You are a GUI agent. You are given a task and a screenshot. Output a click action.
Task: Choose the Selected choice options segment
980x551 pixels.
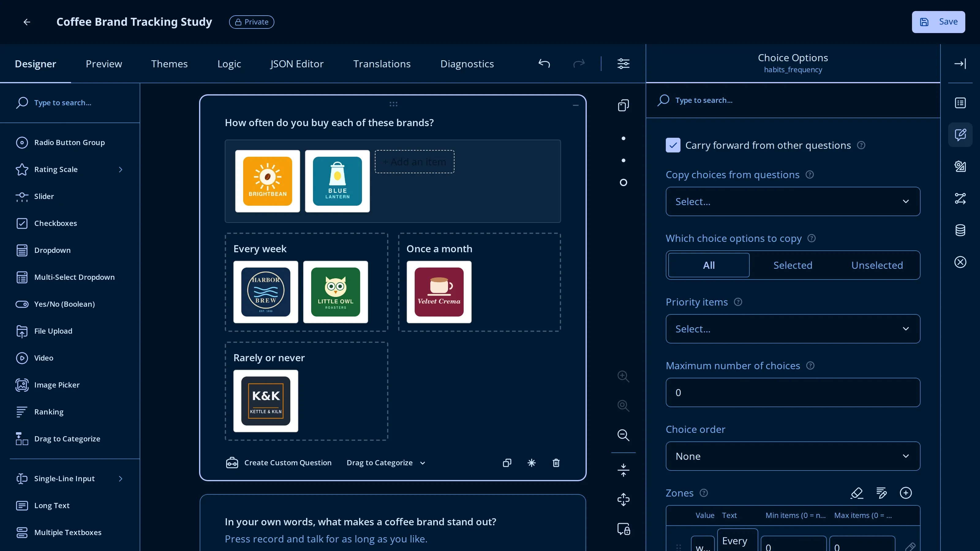tap(793, 265)
